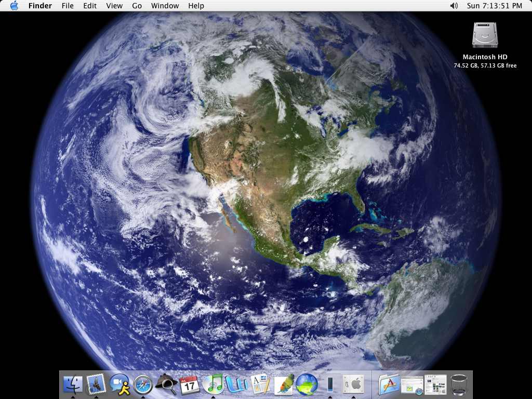Click the Macintosh HD name label
The width and height of the screenshot is (532, 399).
(485, 57)
